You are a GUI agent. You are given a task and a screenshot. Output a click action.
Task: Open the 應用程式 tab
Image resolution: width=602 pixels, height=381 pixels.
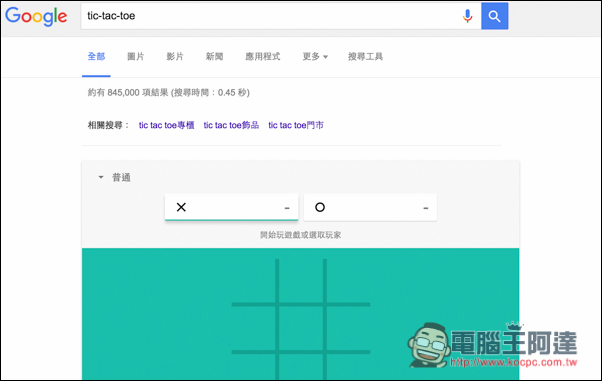click(x=263, y=56)
